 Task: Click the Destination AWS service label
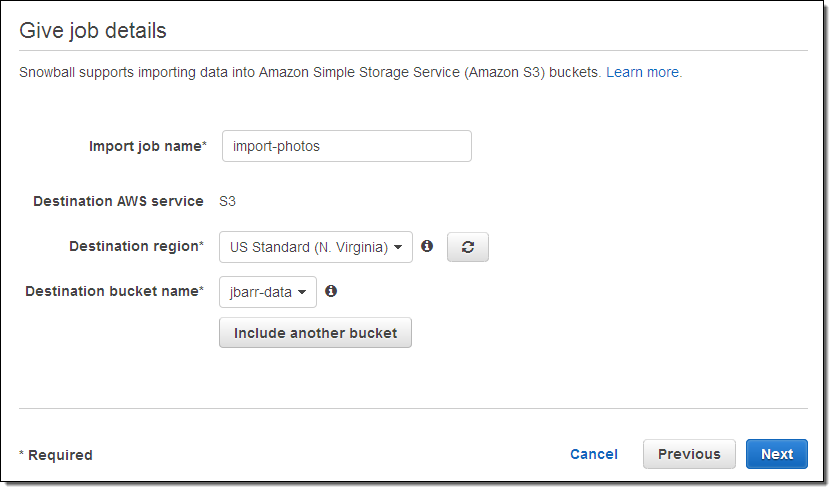click(118, 201)
